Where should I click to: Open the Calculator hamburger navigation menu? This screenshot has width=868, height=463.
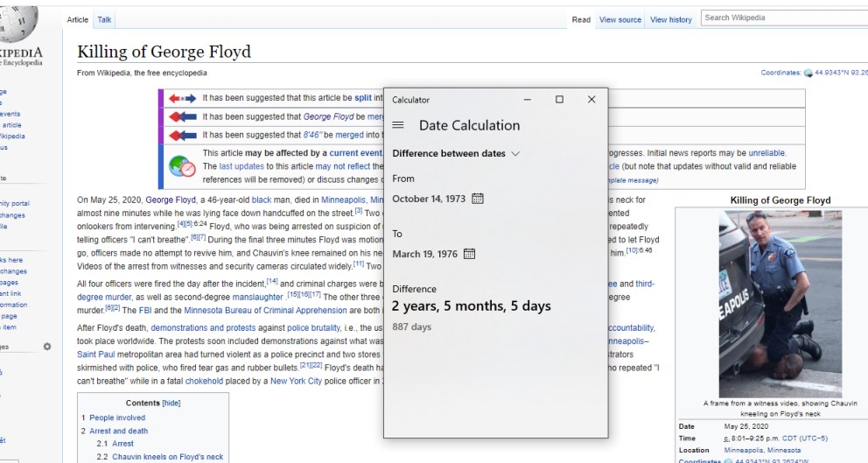point(398,125)
